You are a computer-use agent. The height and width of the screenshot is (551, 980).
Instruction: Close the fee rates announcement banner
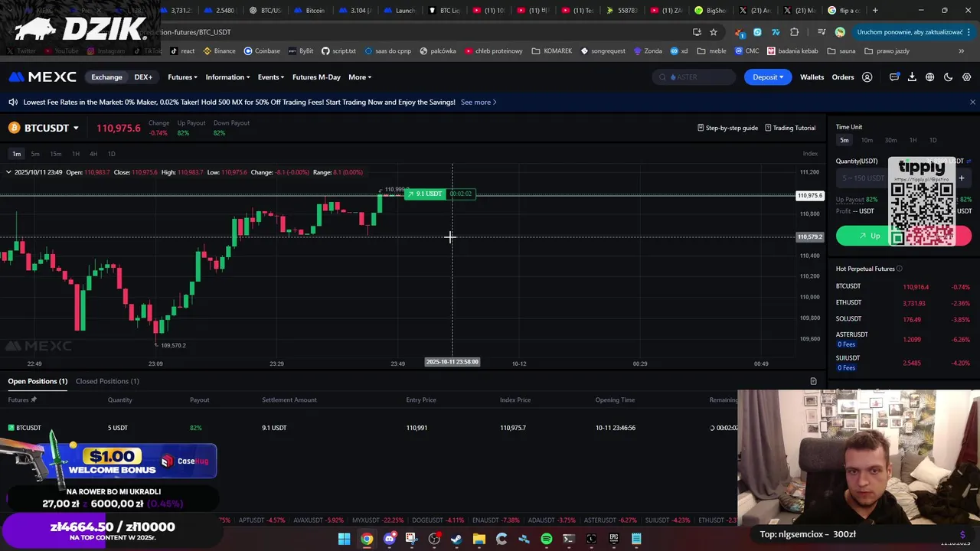click(972, 102)
